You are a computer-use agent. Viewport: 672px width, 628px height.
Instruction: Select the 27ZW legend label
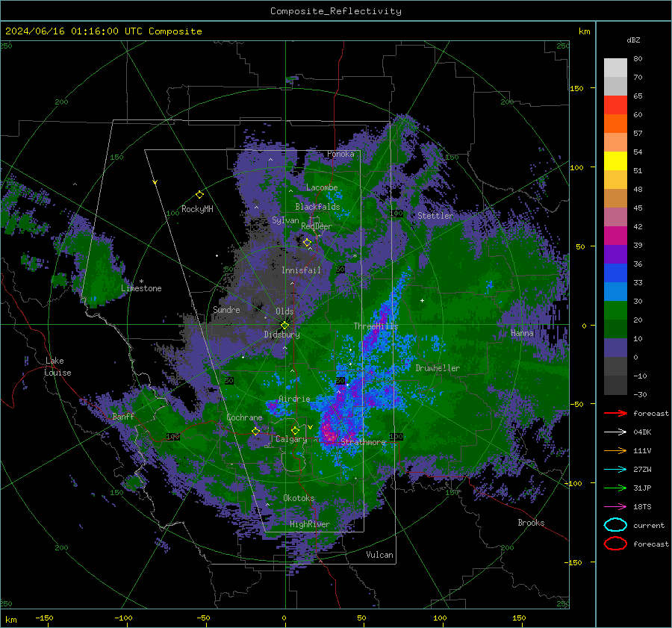tap(642, 470)
